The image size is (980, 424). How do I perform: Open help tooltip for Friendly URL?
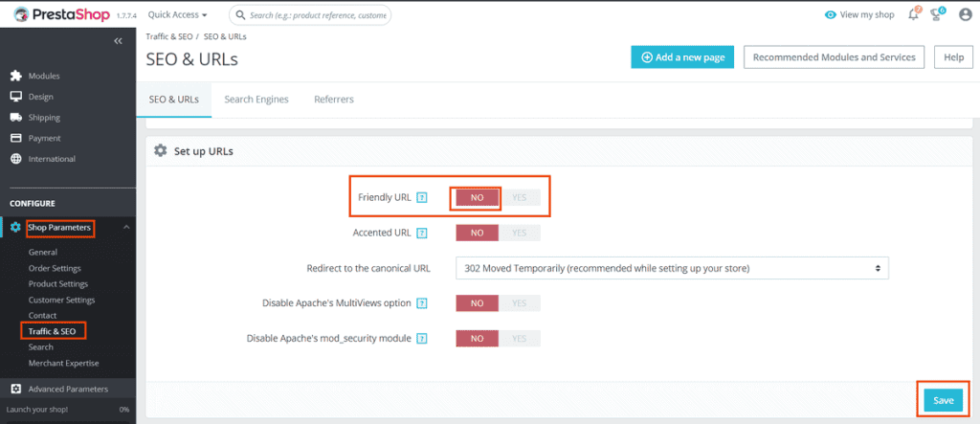click(422, 197)
